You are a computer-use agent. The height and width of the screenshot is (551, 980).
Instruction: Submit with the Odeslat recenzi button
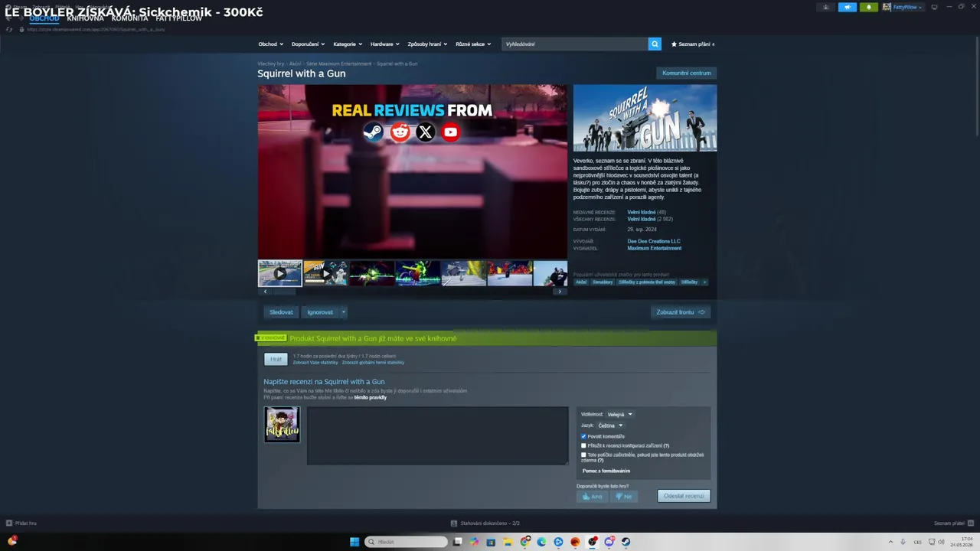[684, 496]
